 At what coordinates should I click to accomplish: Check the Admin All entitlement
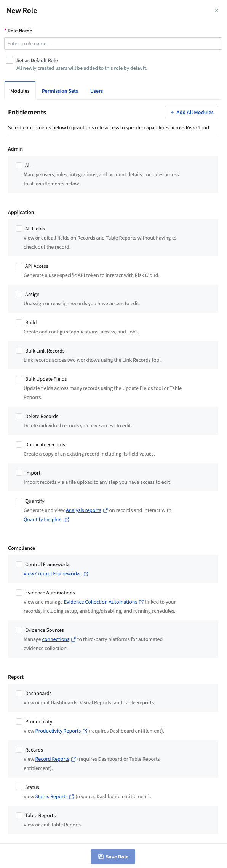point(19,165)
